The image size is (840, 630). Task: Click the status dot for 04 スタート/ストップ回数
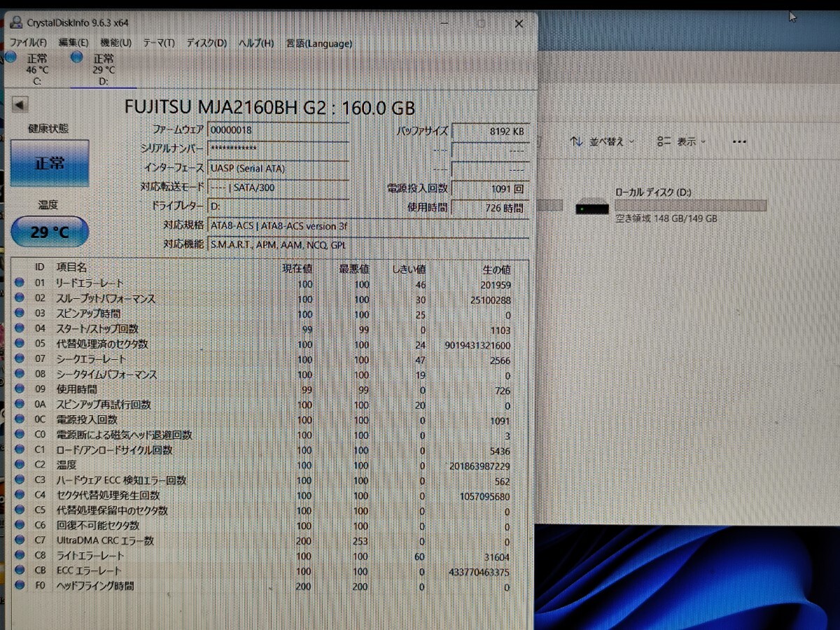[20, 328]
